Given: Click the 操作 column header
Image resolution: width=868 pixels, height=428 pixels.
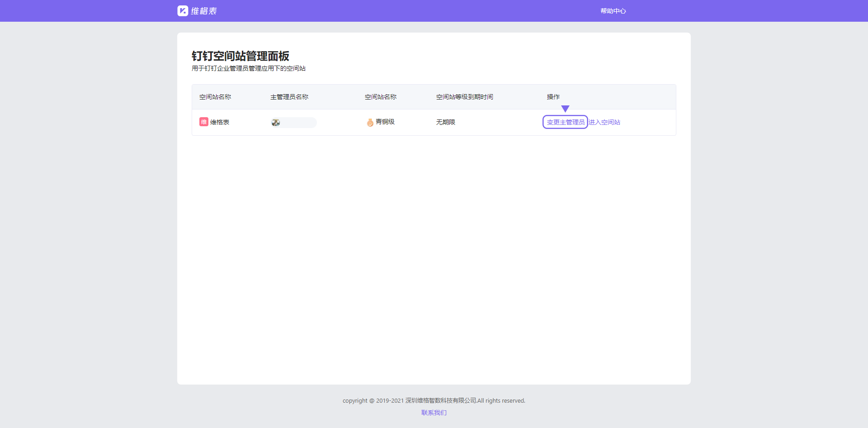Looking at the screenshot, I should 553,97.
